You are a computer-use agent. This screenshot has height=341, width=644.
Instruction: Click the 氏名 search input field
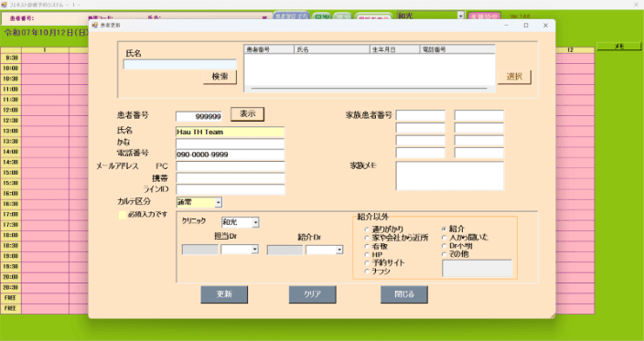(180, 64)
